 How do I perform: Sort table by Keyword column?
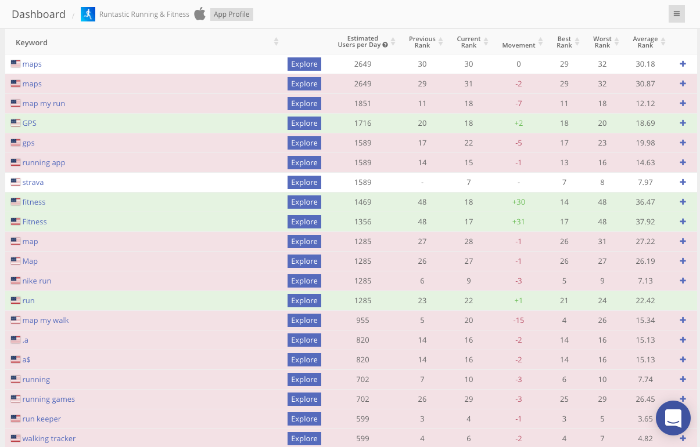click(x=30, y=42)
